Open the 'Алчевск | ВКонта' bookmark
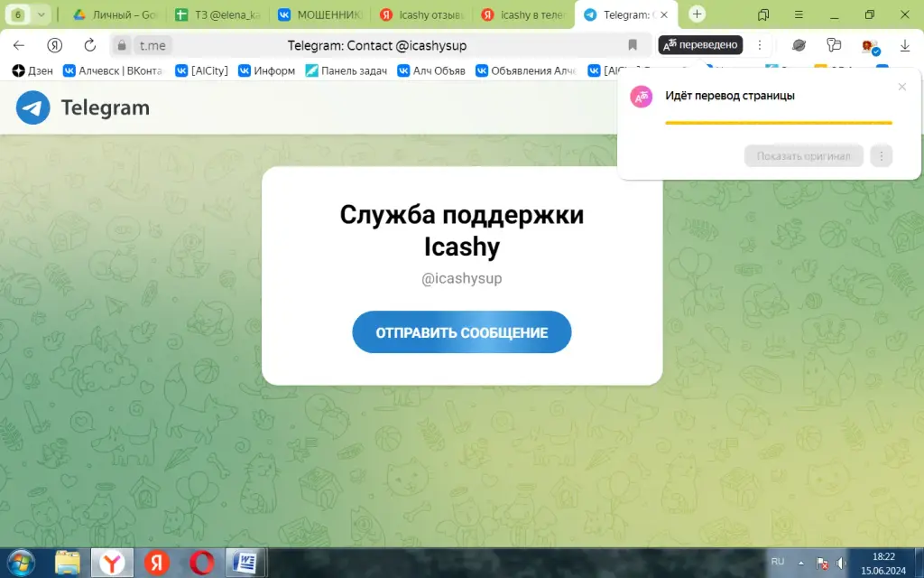The image size is (924, 578). coord(113,70)
